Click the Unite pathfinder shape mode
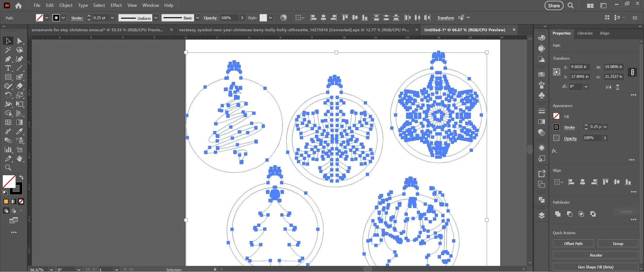This screenshot has width=644, height=272. coord(558,214)
